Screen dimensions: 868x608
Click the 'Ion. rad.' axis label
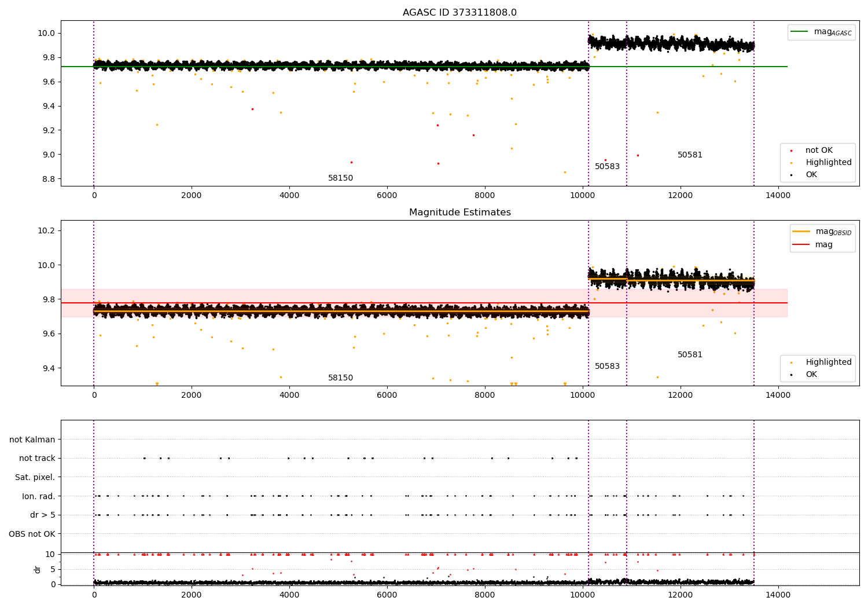point(39,497)
